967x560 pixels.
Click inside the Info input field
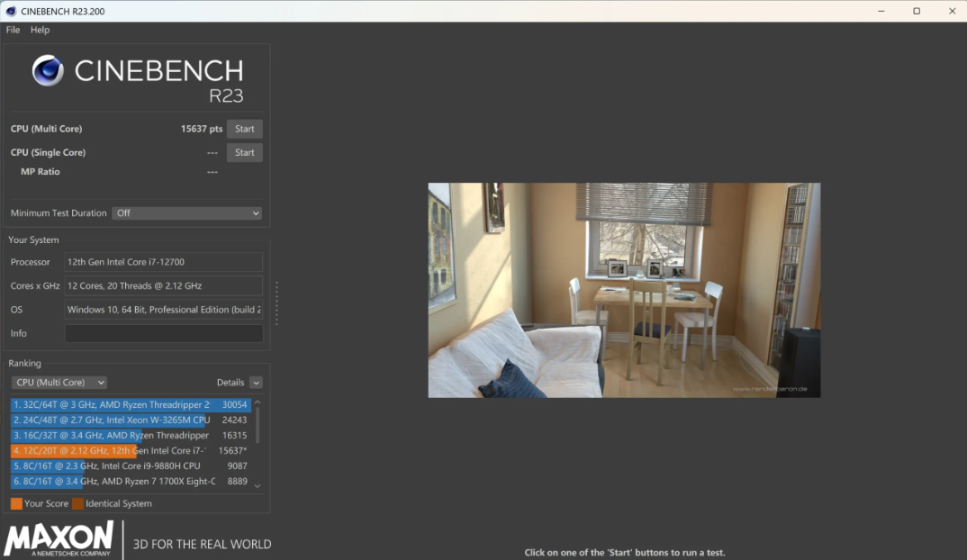click(163, 332)
